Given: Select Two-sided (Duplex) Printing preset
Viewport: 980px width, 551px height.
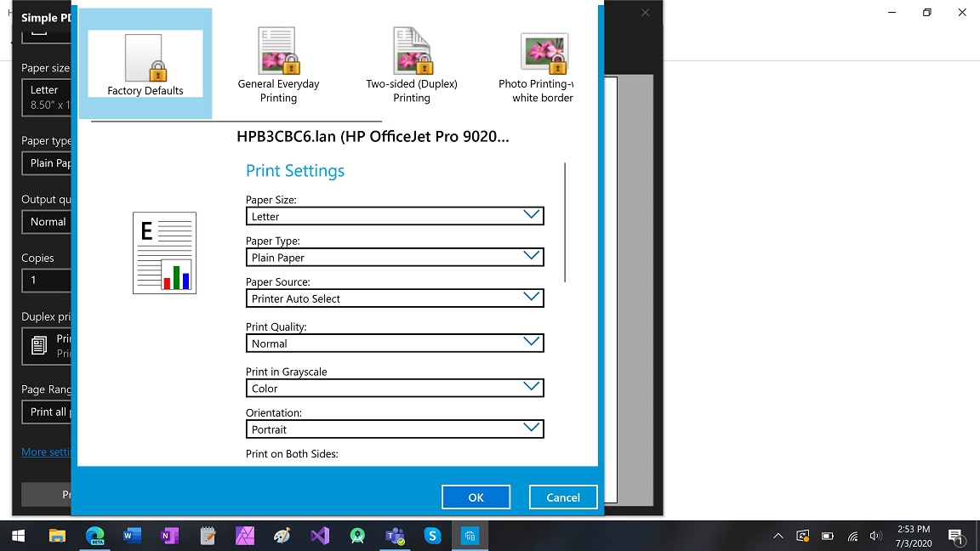Looking at the screenshot, I should (x=412, y=65).
